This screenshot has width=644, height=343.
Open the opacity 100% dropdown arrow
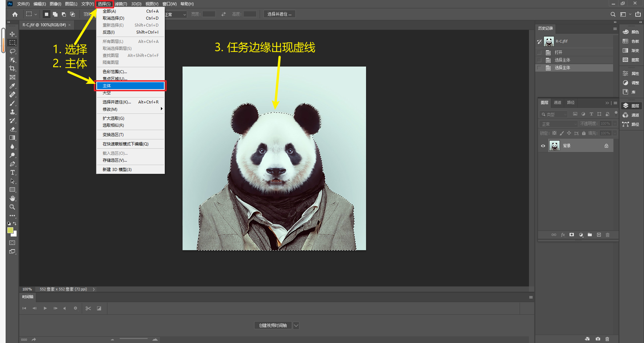614,123
